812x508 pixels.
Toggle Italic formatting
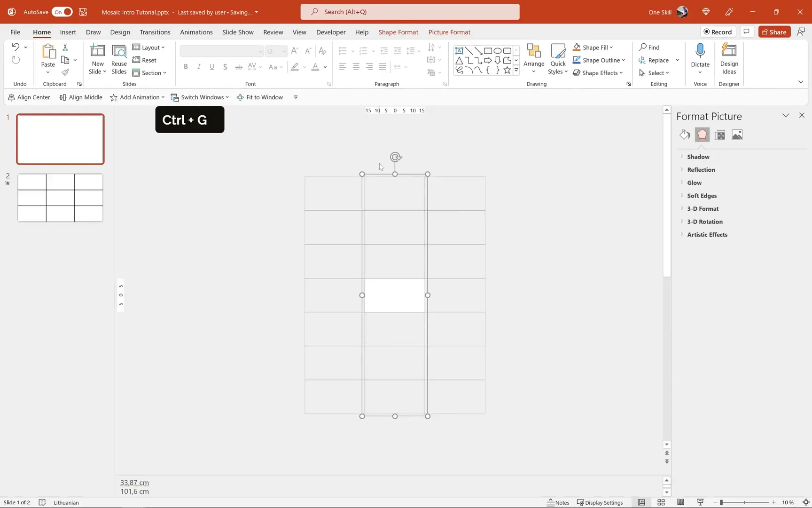199,67
